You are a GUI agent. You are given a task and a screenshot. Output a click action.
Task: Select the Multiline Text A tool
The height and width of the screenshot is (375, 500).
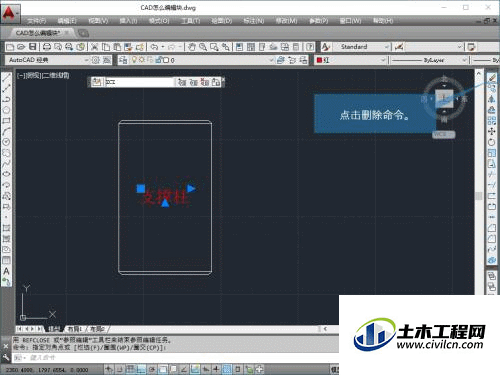coord(6,271)
